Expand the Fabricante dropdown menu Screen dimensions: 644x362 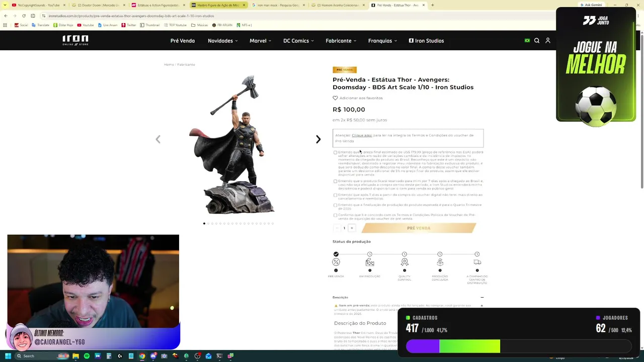(x=341, y=41)
